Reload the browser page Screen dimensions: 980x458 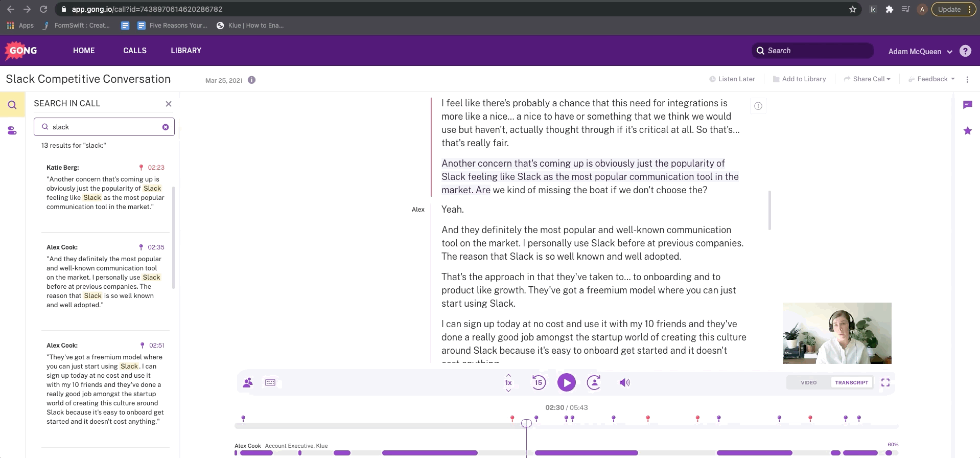pos(43,9)
